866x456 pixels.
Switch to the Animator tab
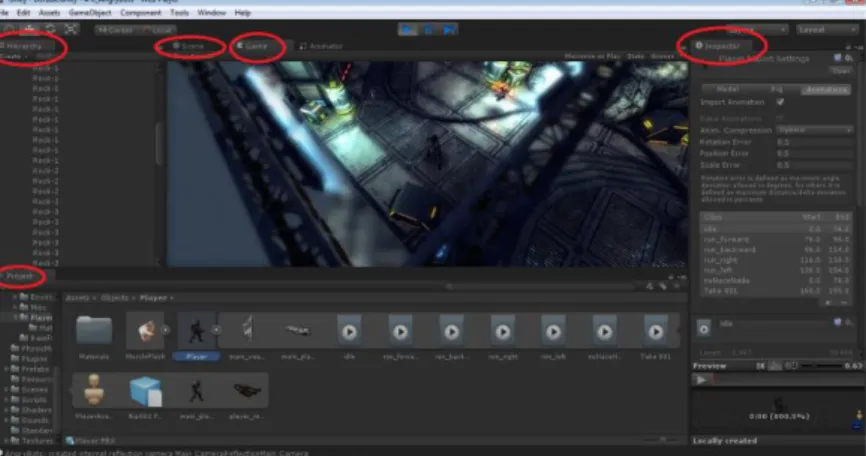click(321, 46)
